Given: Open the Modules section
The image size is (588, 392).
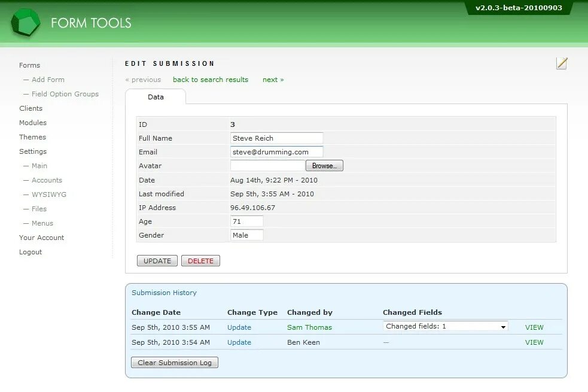Looking at the screenshot, I should pos(33,123).
